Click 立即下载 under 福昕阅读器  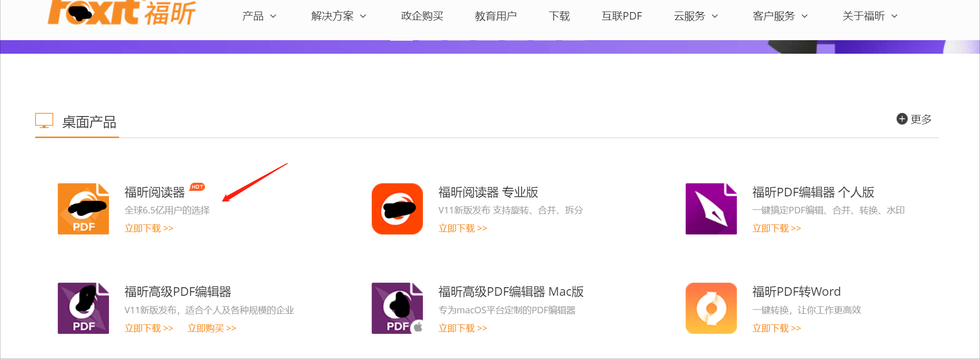[149, 228]
